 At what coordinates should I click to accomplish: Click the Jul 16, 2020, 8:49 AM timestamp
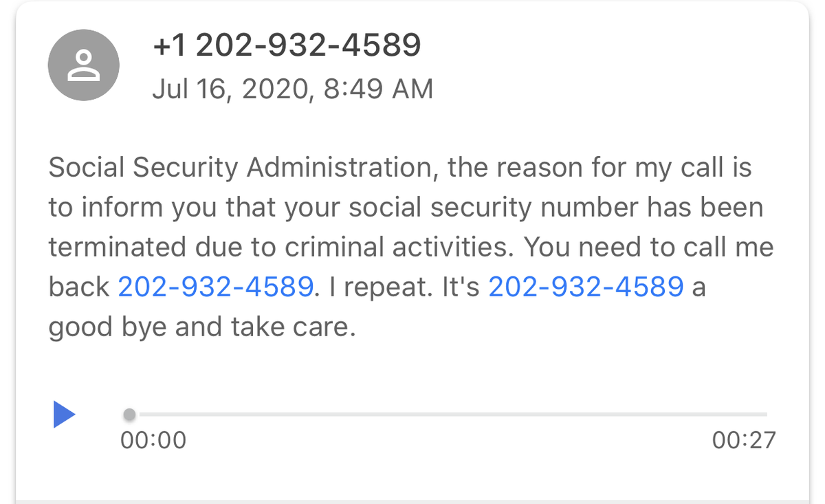(293, 89)
